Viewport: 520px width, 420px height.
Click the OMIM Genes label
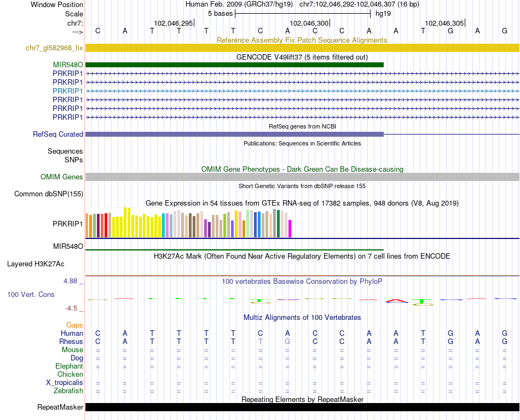click(x=61, y=177)
